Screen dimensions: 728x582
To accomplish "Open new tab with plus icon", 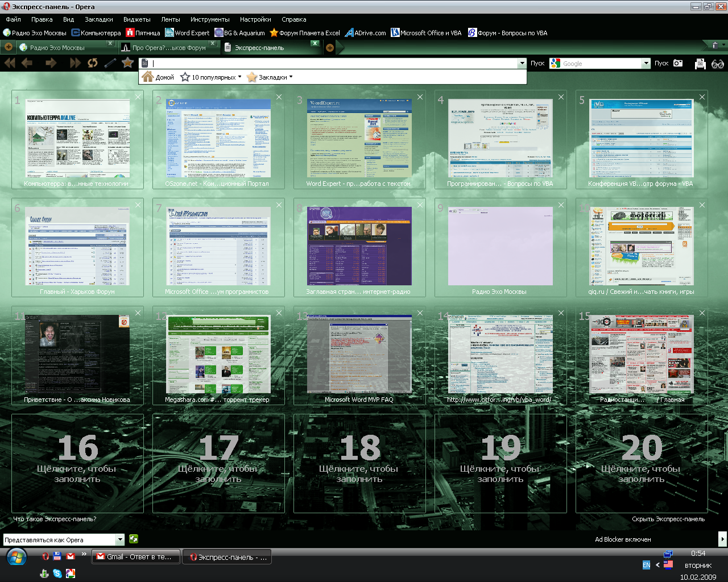I will [x=329, y=48].
